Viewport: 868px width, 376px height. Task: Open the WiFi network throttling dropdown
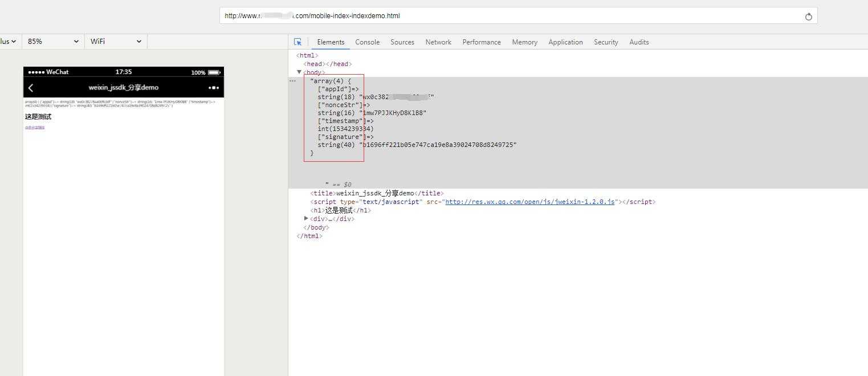[116, 42]
